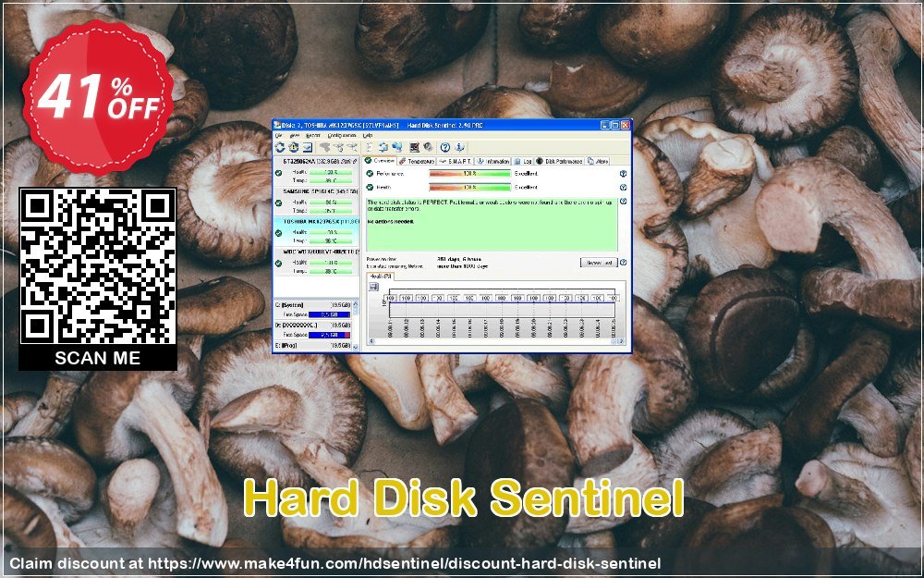
Task: Switch to the S.M.A.R.T. tab
Action: tap(456, 161)
